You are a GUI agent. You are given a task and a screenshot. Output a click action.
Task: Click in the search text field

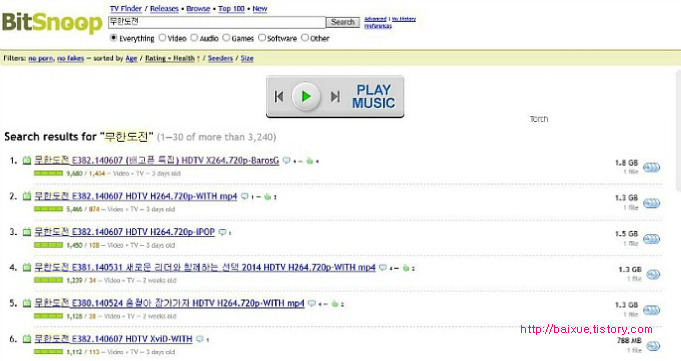tap(216, 22)
